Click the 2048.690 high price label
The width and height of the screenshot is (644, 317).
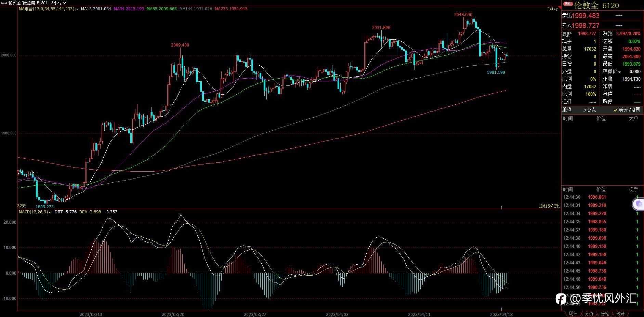click(x=463, y=15)
